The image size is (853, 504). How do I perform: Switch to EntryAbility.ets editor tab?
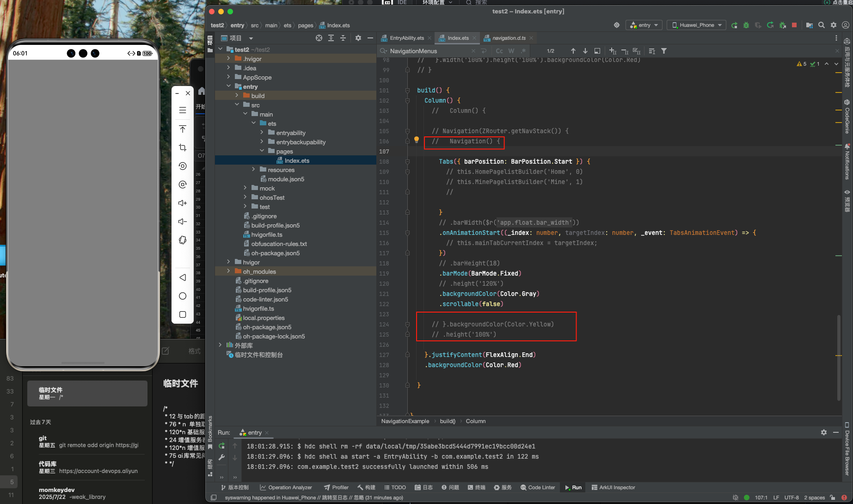(x=406, y=38)
